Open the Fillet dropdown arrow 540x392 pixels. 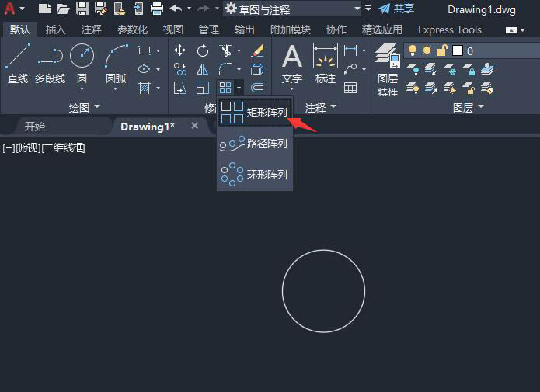click(239, 70)
